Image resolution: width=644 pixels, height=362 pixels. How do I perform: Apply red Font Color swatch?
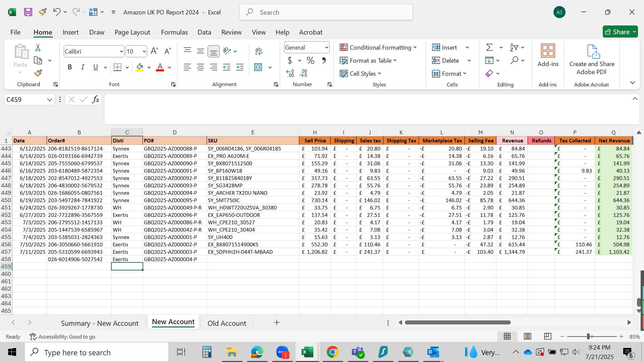coord(160,67)
